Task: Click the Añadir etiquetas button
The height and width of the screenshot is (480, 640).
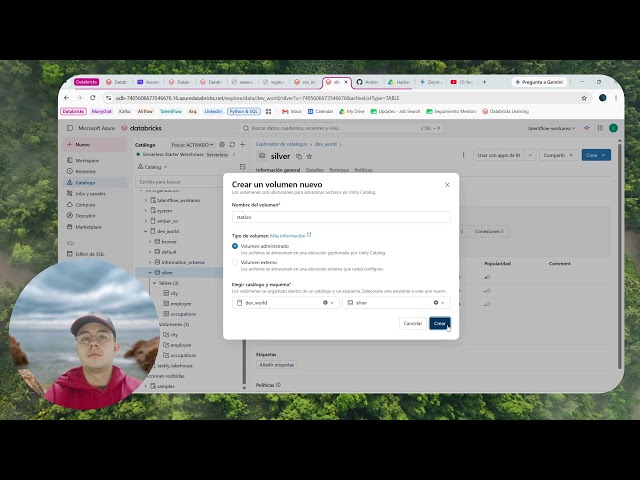Action: [276, 365]
